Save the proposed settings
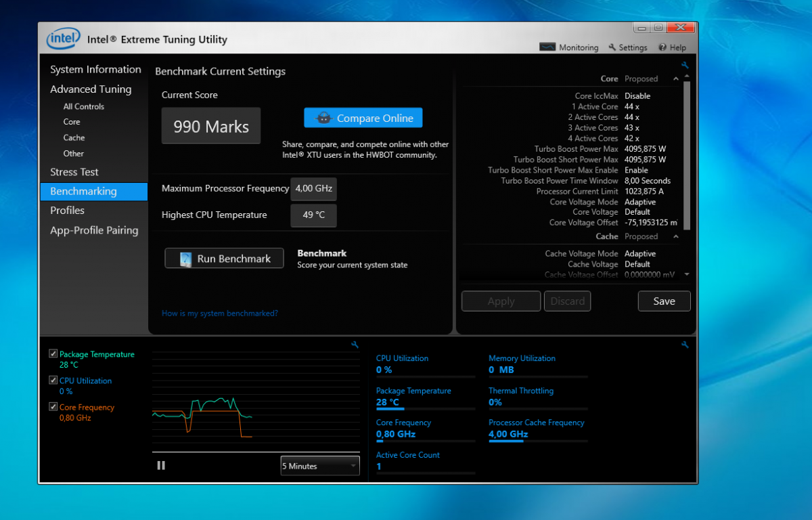The width and height of the screenshot is (812, 520). 664,301
